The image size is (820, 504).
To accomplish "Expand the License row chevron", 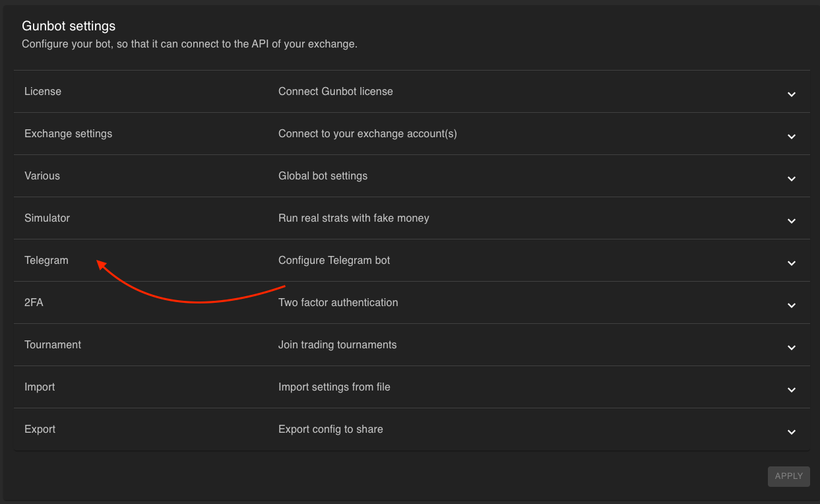I will 792,94.
